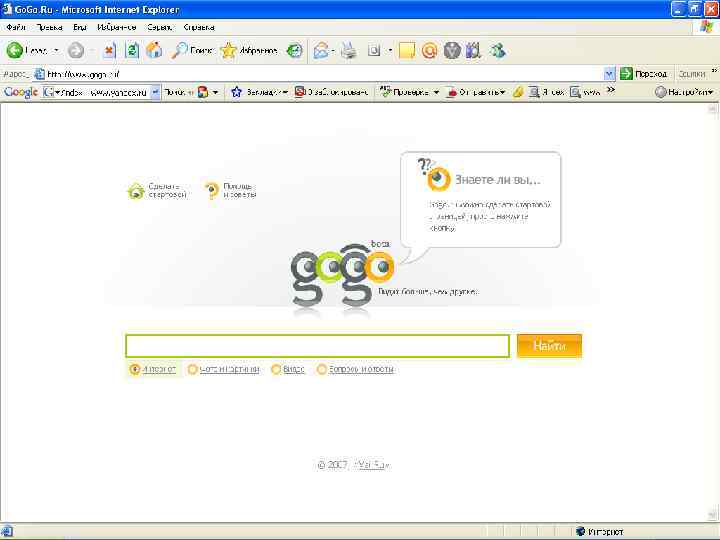This screenshot has height=540, width=720.
Task: Go to the Home page icon
Action: pos(154,50)
